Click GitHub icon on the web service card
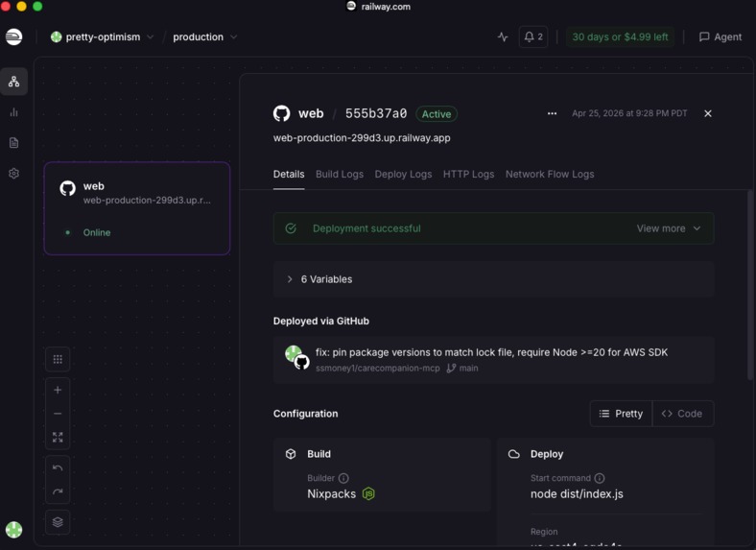The height and width of the screenshot is (550, 756). click(67, 188)
